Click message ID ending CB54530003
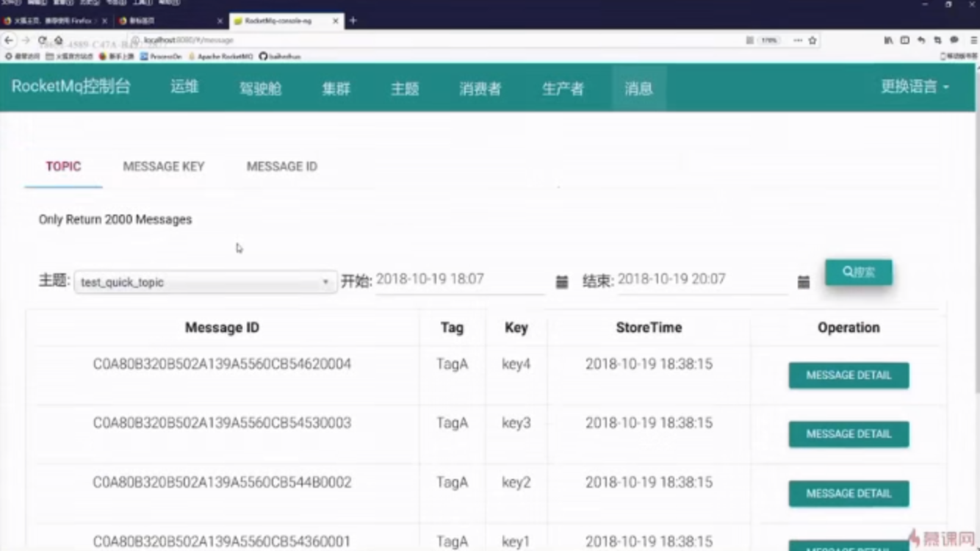Screen dimensions: 980x551 pyautogui.click(x=222, y=423)
